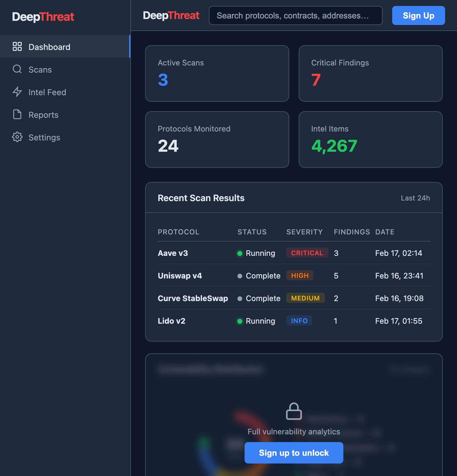Screen dimensions: 457x476
Task: Open the Uniswap v4 scan row
Action: [180, 276]
